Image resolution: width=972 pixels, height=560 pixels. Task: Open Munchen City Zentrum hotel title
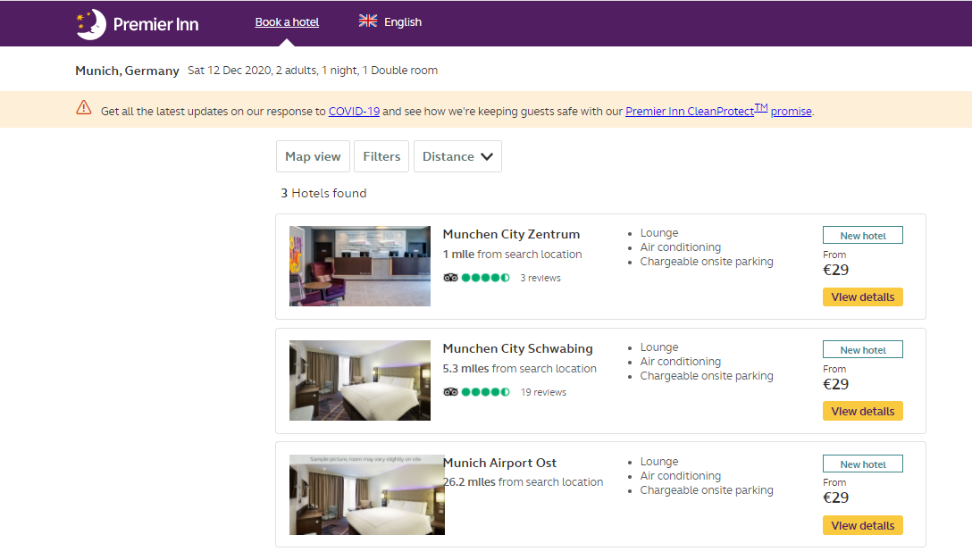511,234
